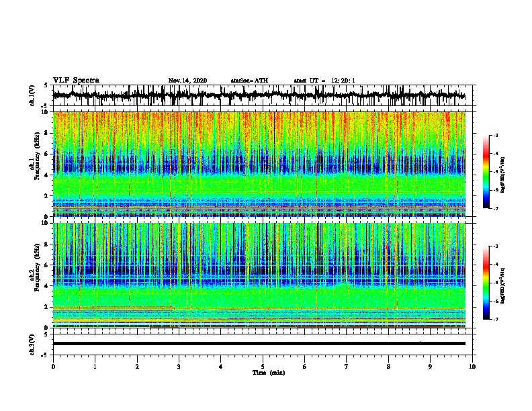Select the "start UT = 12:20:1" text

(324, 81)
